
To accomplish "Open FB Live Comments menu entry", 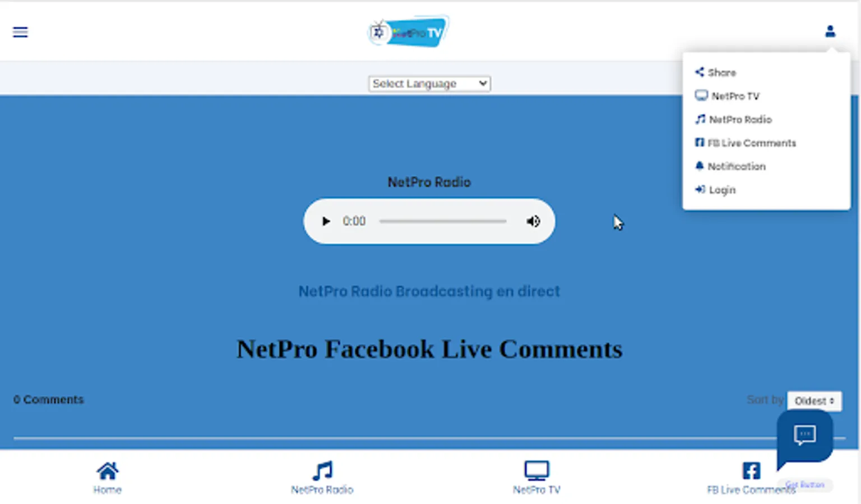I will pyautogui.click(x=751, y=143).
